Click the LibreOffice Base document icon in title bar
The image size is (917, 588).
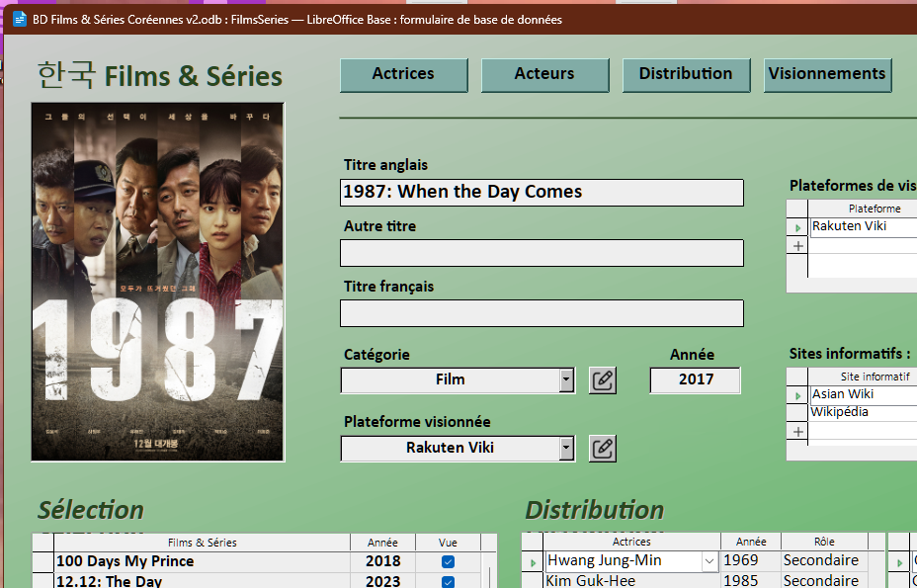tap(19, 19)
